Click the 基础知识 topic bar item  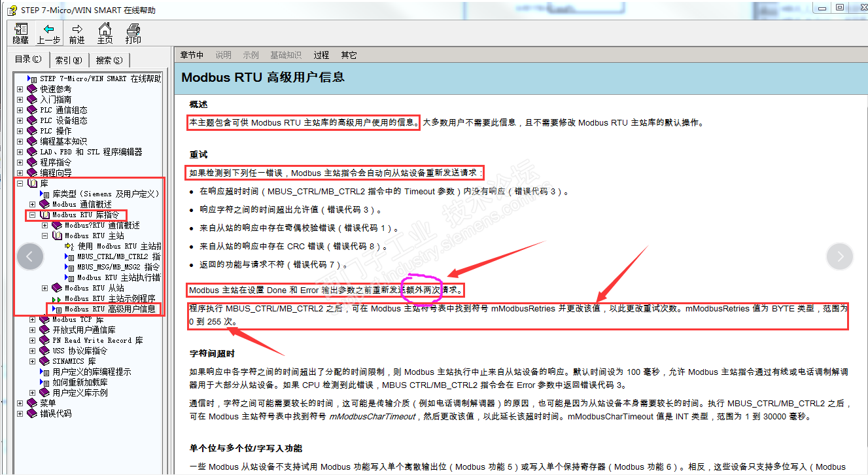pyautogui.click(x=286, y=55)
